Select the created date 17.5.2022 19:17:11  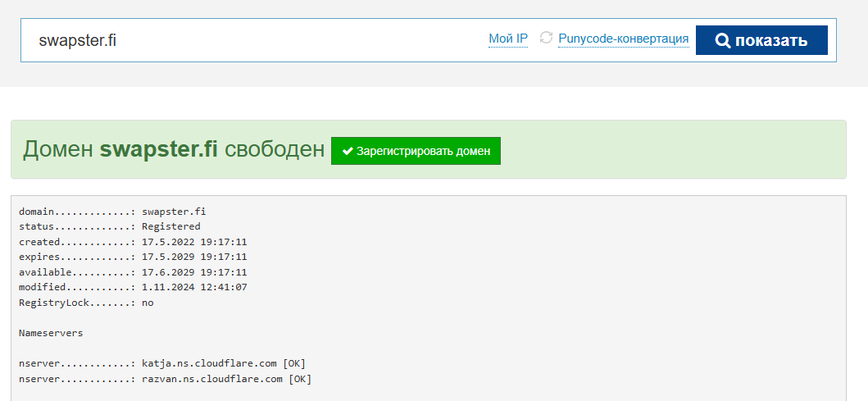coord(194,242)
